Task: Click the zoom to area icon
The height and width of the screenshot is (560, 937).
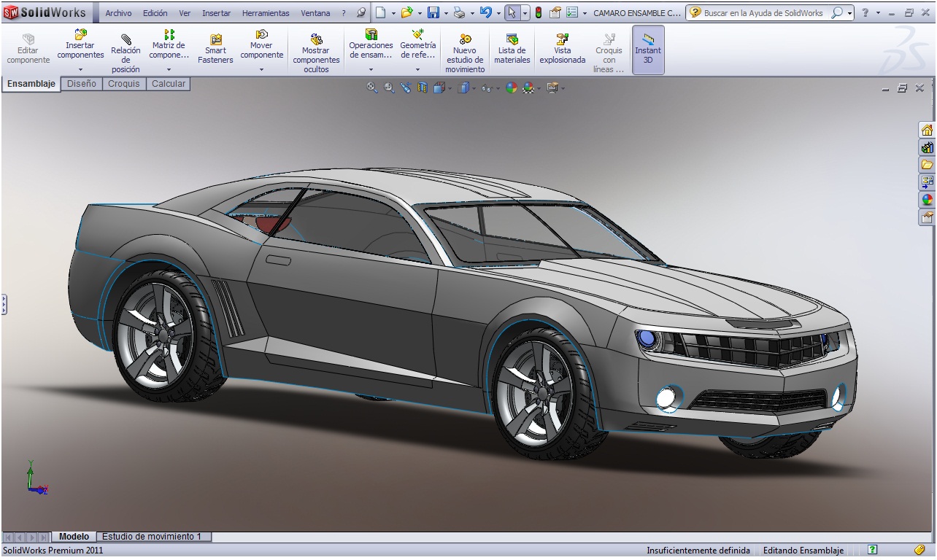Action: tap(389, 88)
